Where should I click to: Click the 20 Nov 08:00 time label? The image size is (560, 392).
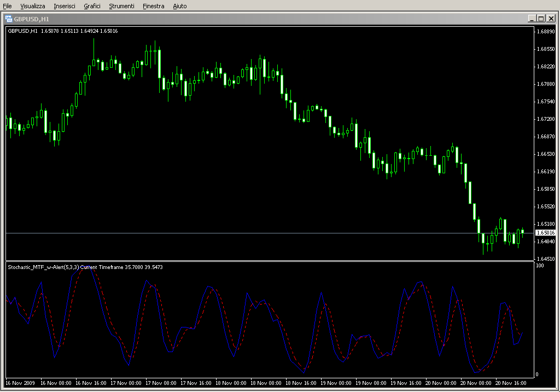(x=476, y=383)
